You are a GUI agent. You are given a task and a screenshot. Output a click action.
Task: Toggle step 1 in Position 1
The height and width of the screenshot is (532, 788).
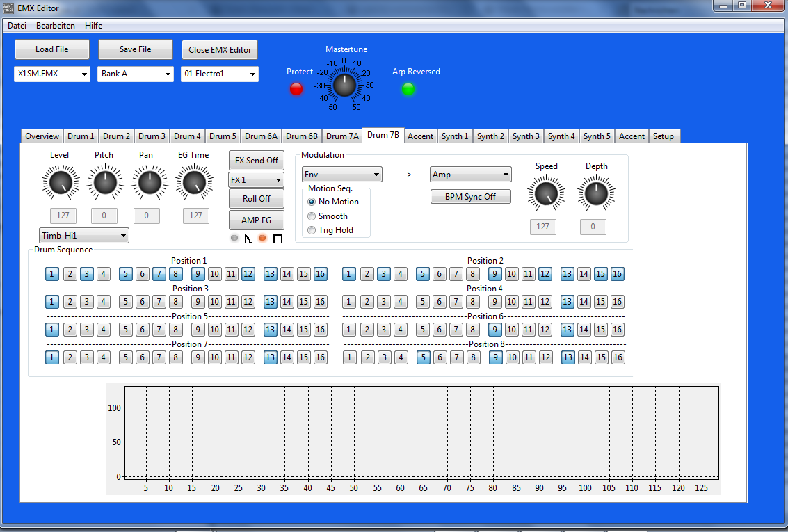coord(51,274)
